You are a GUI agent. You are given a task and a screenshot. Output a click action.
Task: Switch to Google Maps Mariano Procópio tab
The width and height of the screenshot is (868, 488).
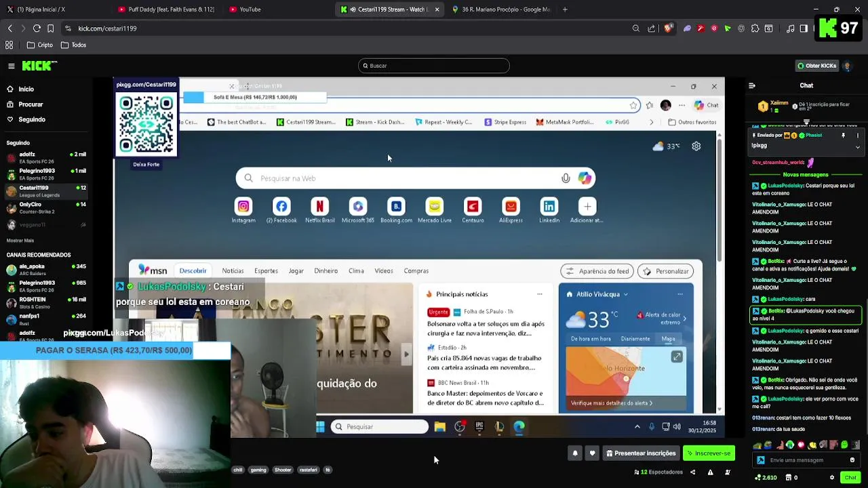pos(502,9)
